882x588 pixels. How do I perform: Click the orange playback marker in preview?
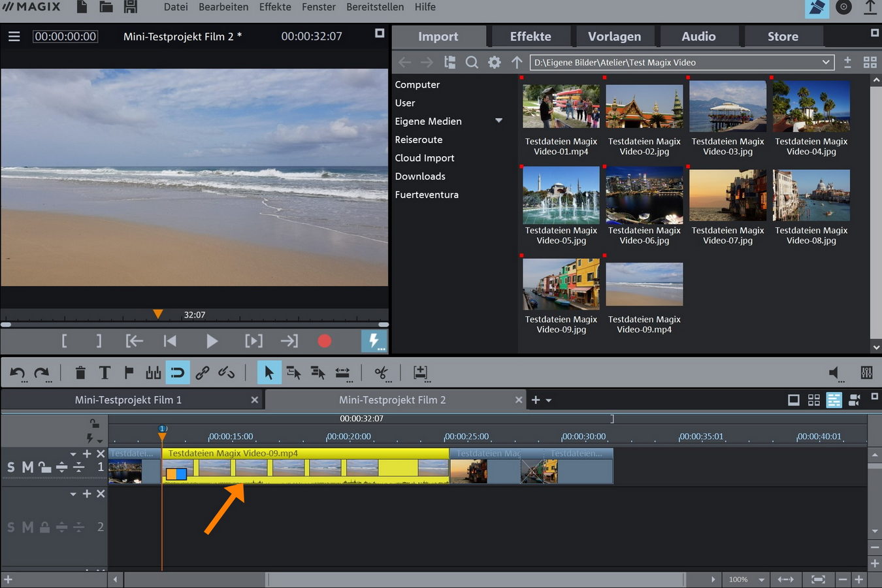(x=157, y=314)
